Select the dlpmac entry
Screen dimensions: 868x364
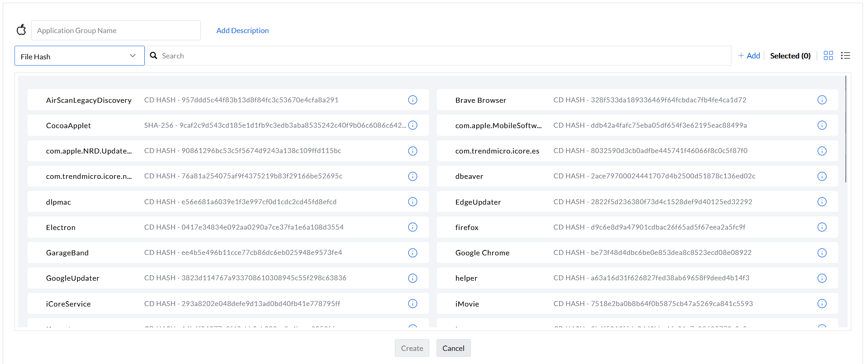coord(228,202)
